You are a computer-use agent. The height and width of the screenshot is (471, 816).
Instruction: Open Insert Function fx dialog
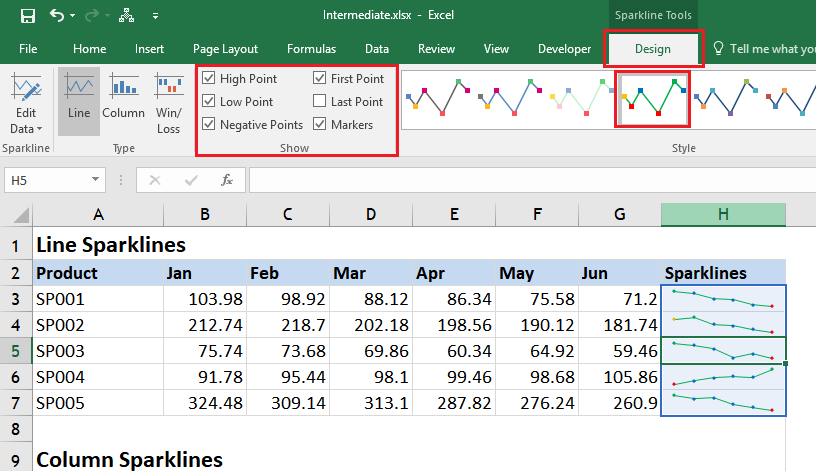coord(226,180)
